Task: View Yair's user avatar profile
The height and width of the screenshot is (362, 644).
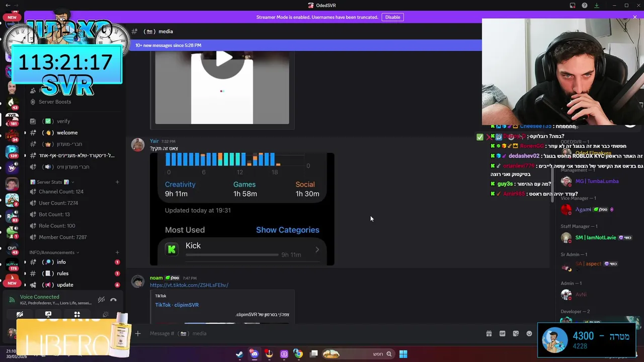Action: (x=138, y=145)
